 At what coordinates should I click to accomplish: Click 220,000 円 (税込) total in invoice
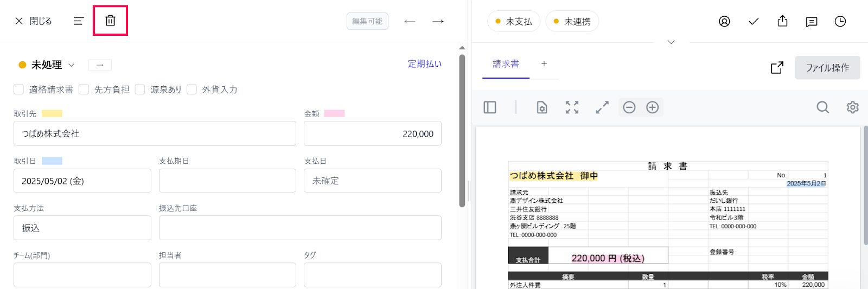click(608, 258)
